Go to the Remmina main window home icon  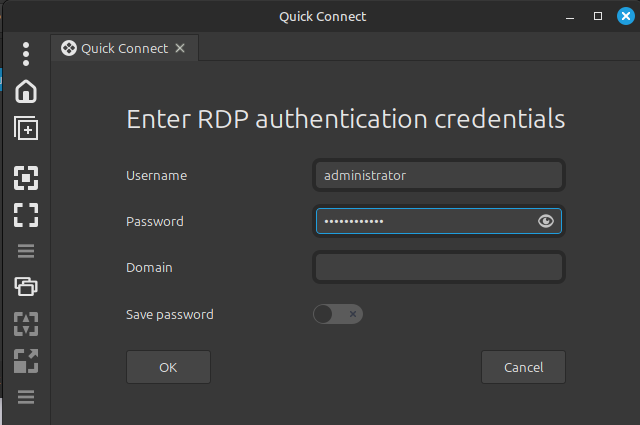pyautogui.click(x=26, y=91)
